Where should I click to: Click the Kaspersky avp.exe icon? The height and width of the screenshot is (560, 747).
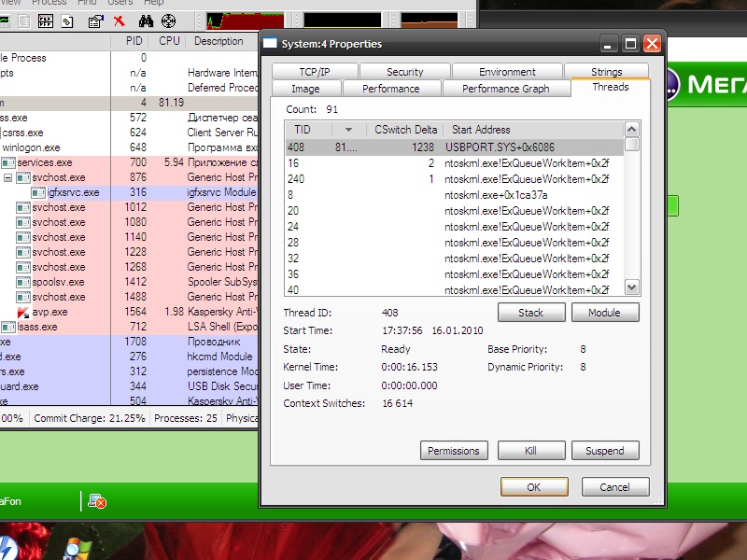[x=22, y=313]
